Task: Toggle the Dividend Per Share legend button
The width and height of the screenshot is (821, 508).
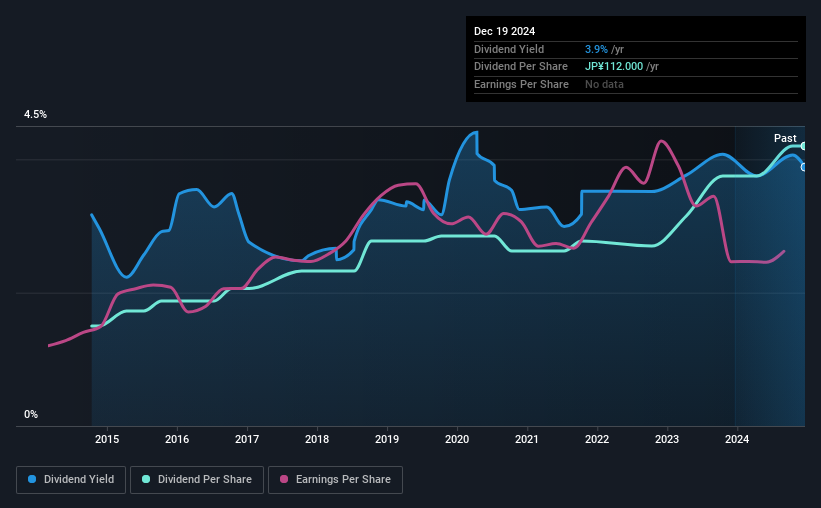Action: (197, 480)
